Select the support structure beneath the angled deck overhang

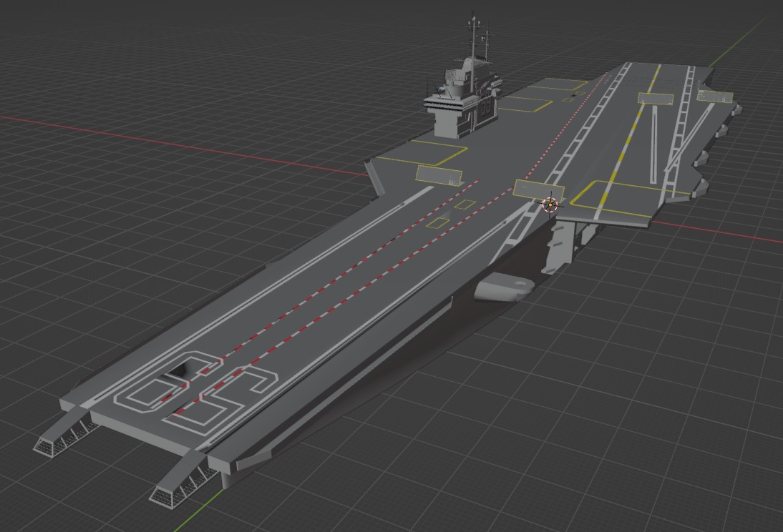[x=559, y=247]
